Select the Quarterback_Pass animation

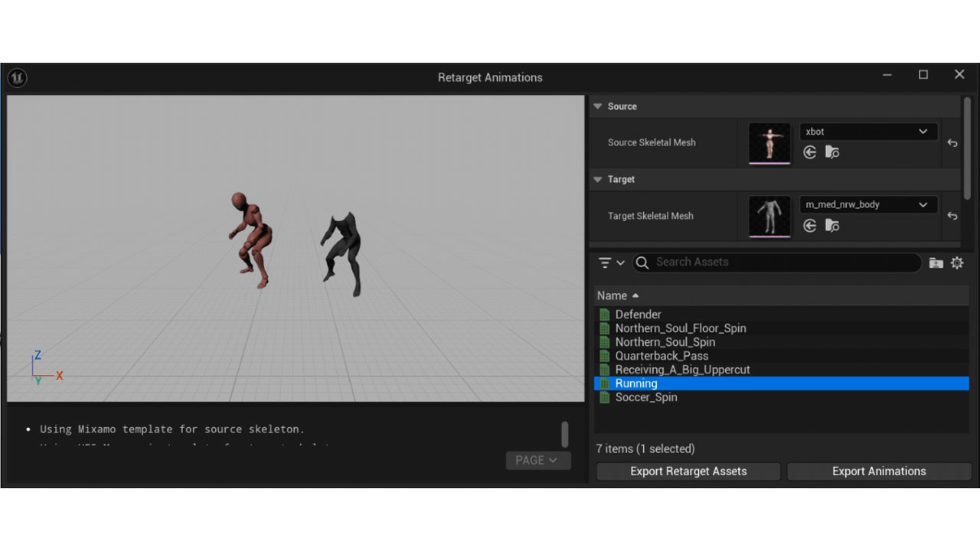661,356
